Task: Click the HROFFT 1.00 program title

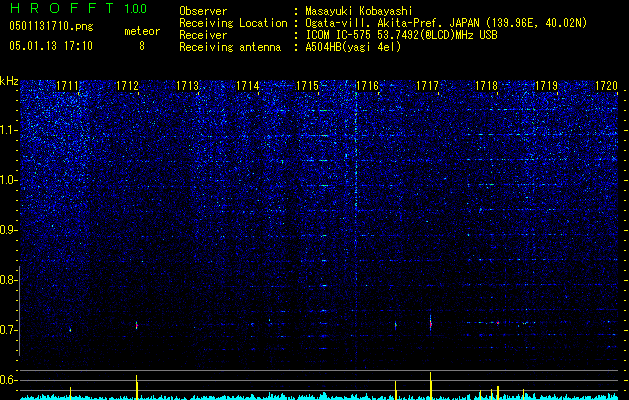Action: 78,8
